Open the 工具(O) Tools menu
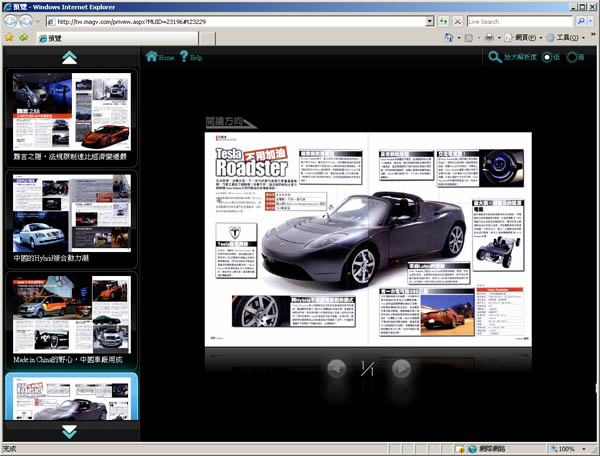Viewport: 600px width, 456px height. click(566, 37)
